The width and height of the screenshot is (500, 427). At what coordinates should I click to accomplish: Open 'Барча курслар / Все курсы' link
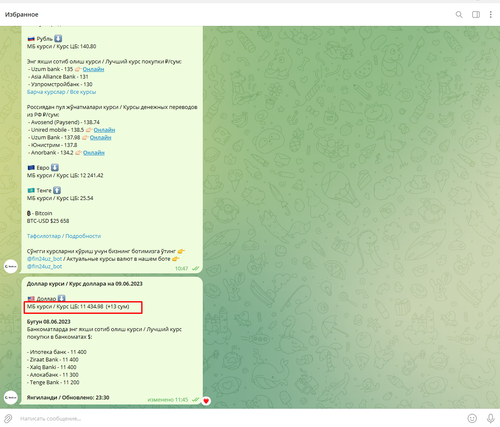coord(61,92)
